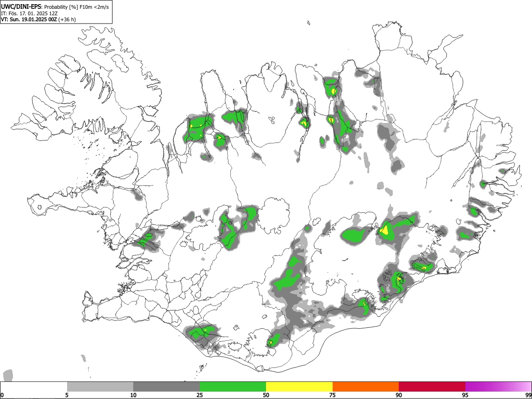Click the legend tick label '50'
This screenshot has height=399, width=532.
pos(266,395)
